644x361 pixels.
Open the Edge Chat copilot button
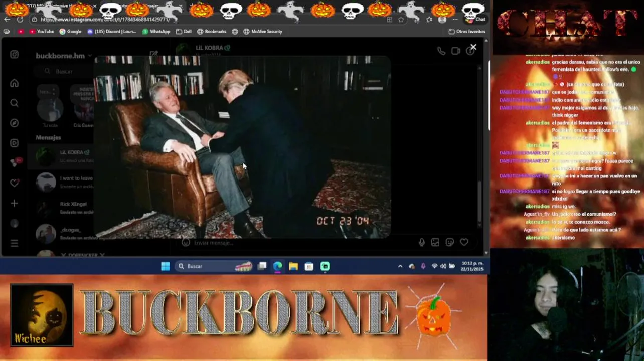476,19
